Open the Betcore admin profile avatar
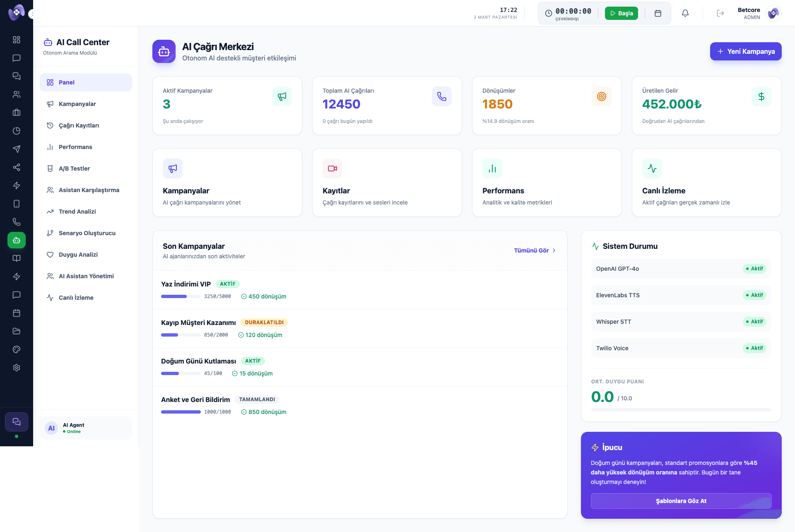 pos(773,13)
